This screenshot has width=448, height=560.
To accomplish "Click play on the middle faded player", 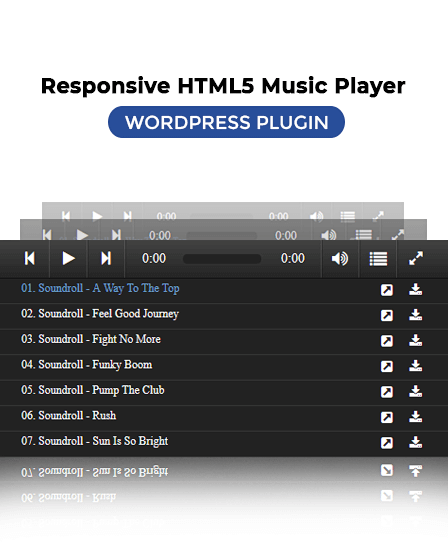I will 82,235.
